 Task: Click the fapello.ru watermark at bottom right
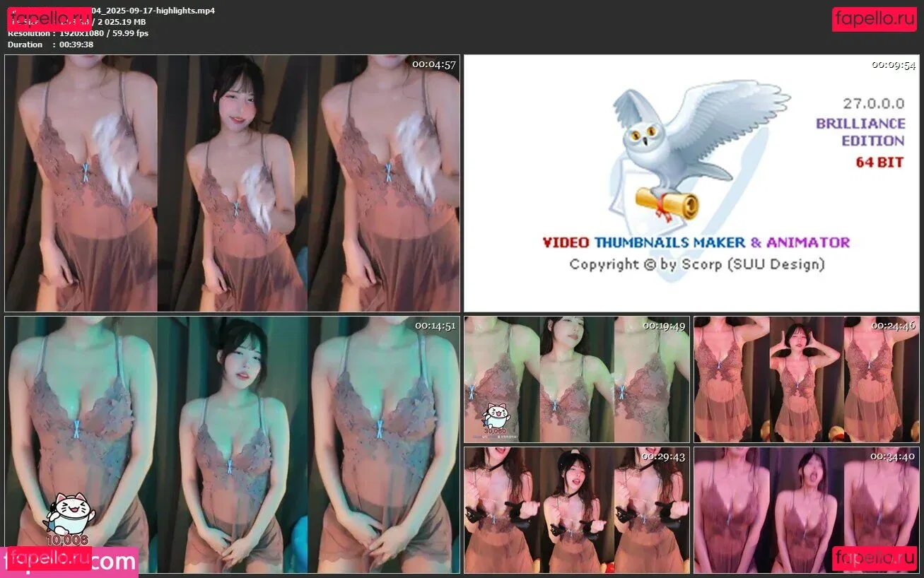874,558
